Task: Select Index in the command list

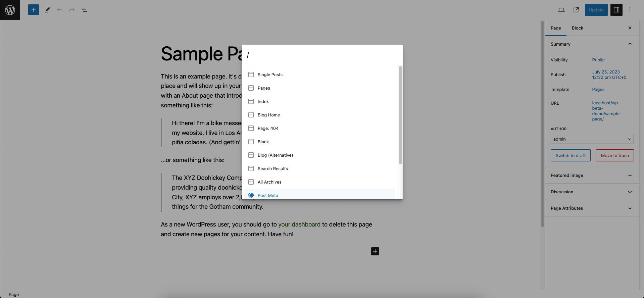Action: [319, 101]
